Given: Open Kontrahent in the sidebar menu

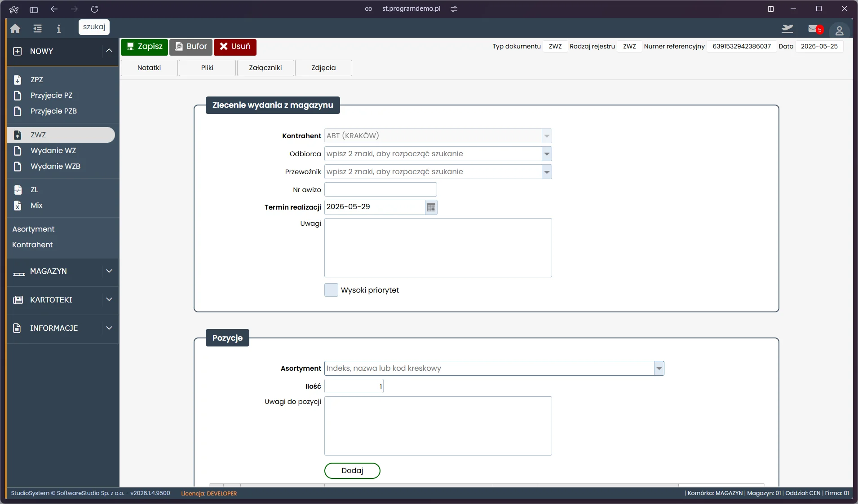Looking at the screenshot, I should coord(32,245).
